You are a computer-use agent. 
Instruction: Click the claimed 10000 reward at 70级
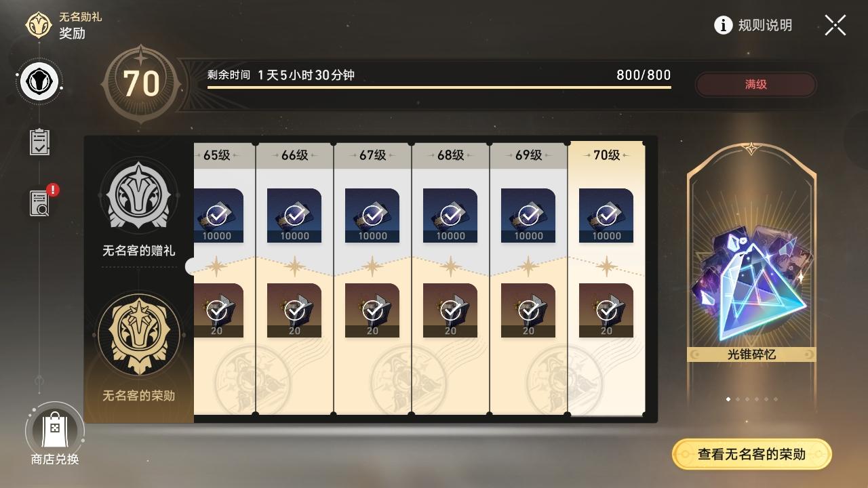tap(606, 216)
